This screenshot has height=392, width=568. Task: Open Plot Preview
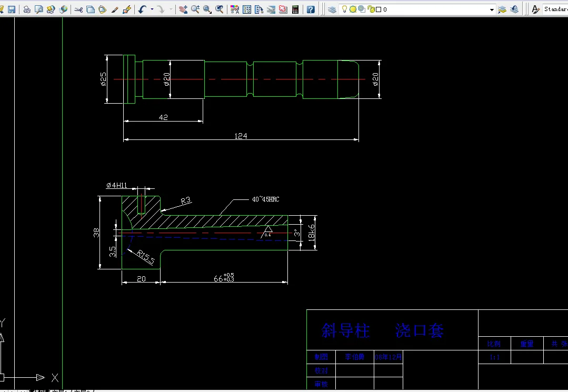click(39, 9)
